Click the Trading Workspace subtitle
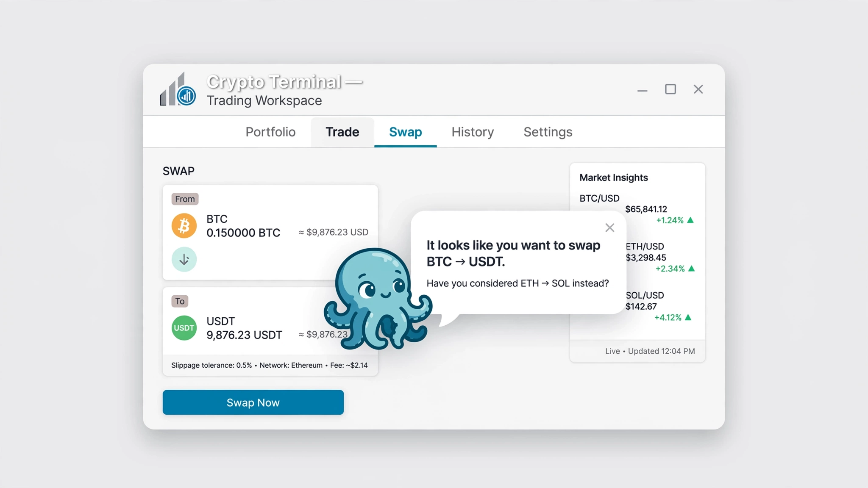868x488 pixels. (x=264, y=101)
